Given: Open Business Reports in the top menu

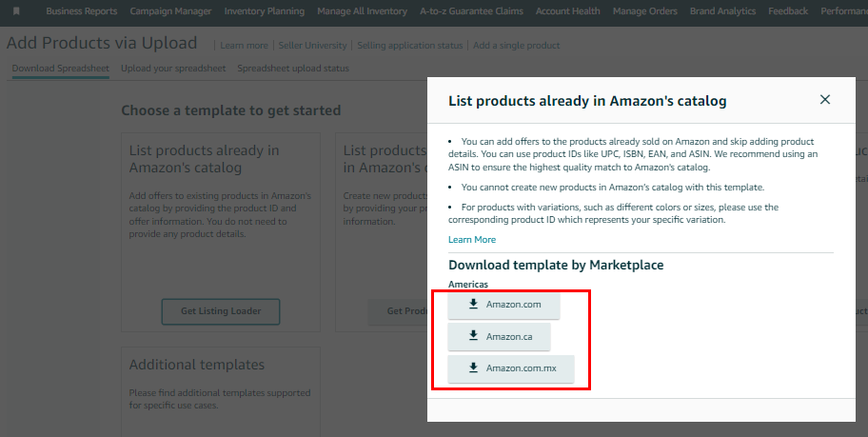Looking at the screenshot, I should [x=82, y=11].
